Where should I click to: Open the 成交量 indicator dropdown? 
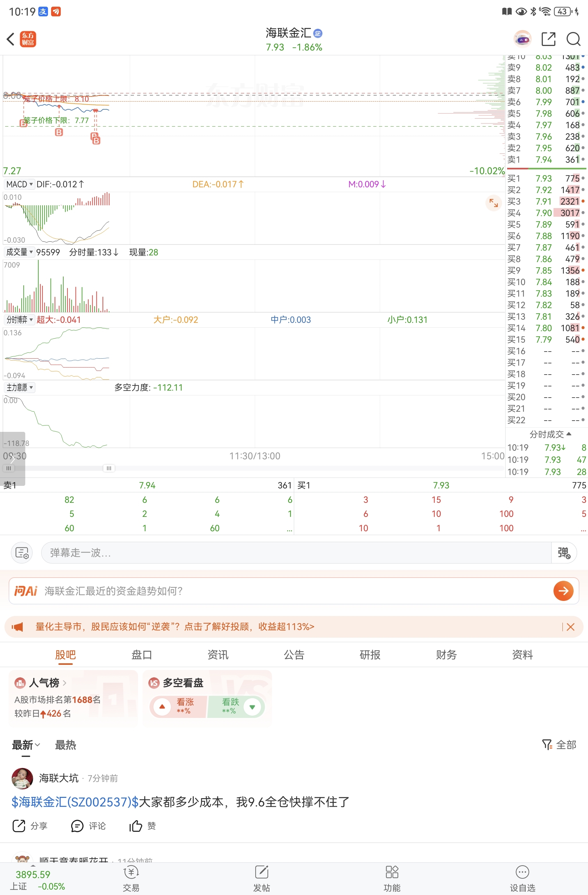[20, 252]
